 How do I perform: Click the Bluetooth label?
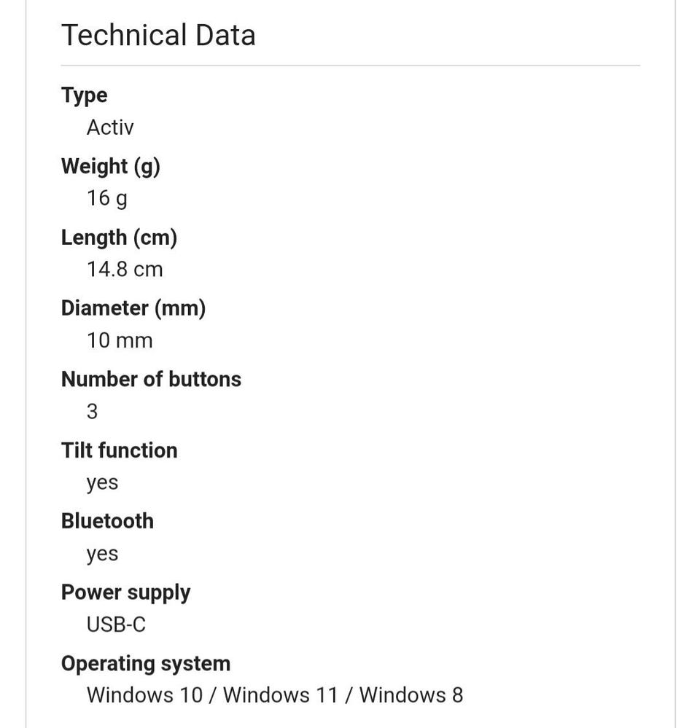[107, 521]
